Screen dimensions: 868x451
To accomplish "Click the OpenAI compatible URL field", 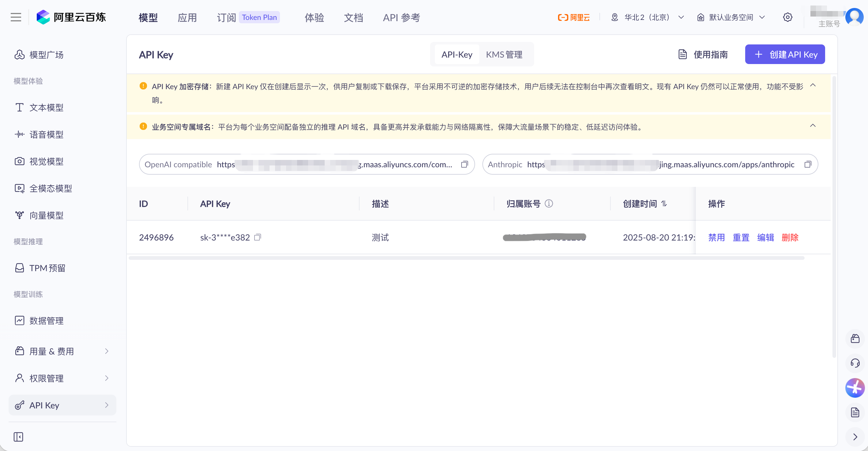I will point(307,164).
